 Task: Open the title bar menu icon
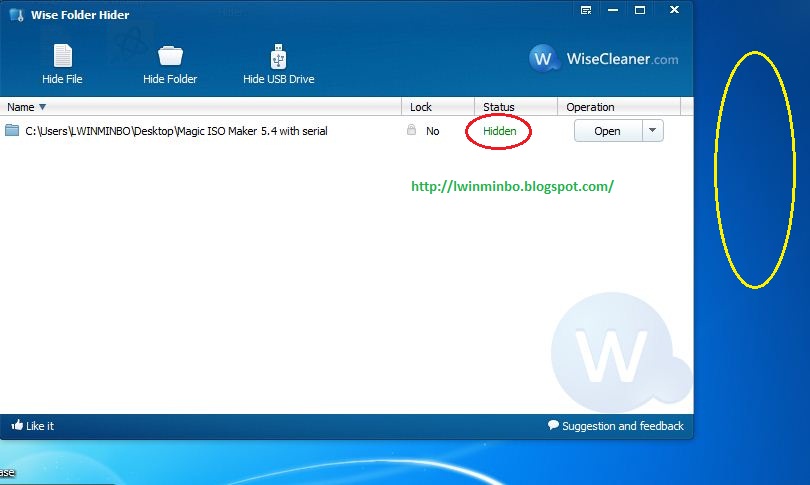586,10
